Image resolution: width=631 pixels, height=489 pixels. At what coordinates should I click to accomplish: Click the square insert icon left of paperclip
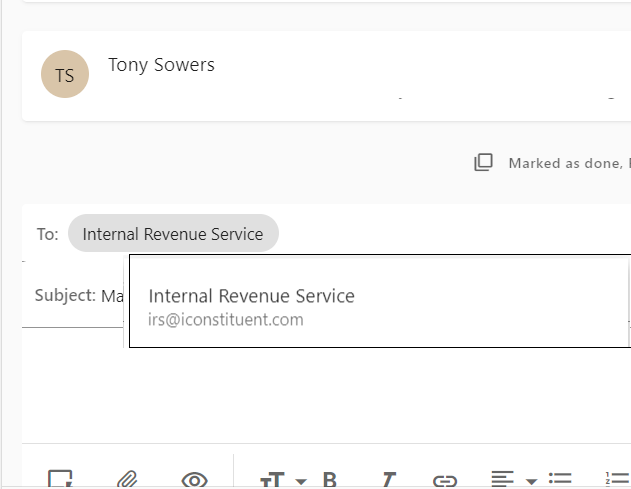(x=60, y=479)
